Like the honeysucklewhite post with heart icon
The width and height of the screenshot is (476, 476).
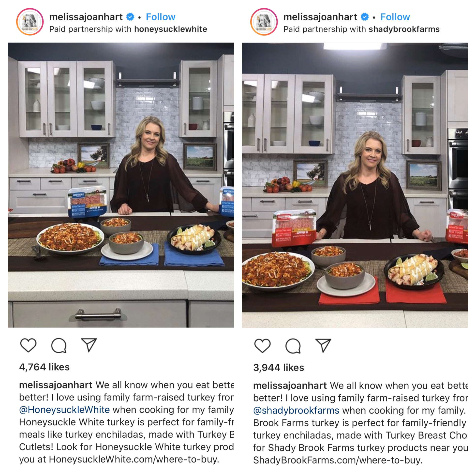point(28,345)
